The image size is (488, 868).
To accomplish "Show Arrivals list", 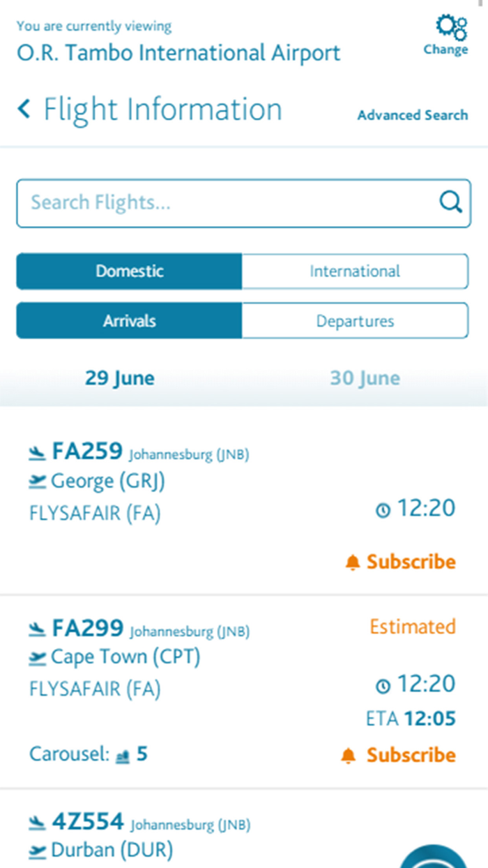I will pos(130,321).
